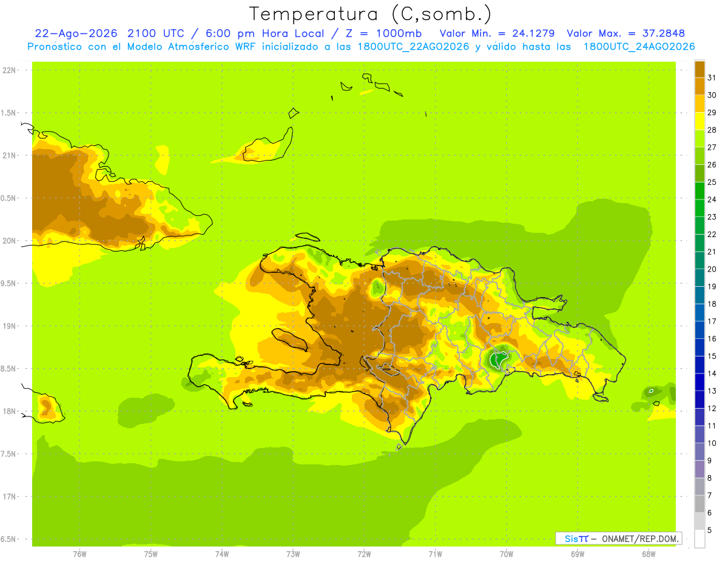
Task: Click the color scale label '22'
Action: pos(712,234)
